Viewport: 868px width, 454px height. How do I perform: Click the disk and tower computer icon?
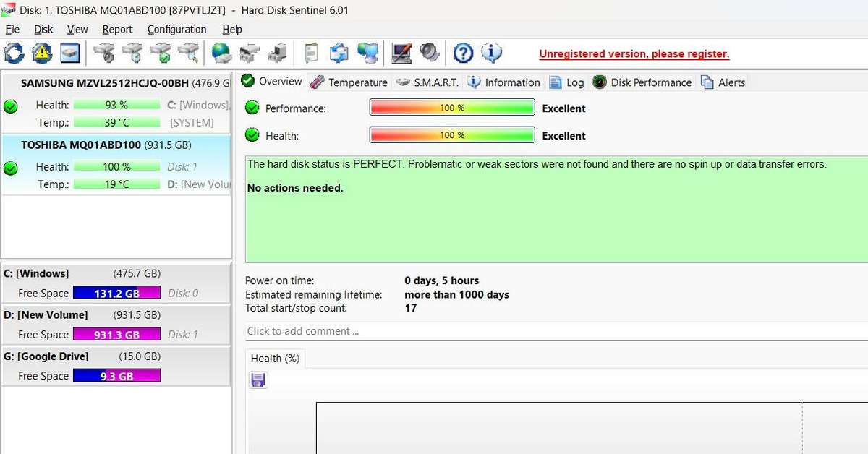point(277,53)
